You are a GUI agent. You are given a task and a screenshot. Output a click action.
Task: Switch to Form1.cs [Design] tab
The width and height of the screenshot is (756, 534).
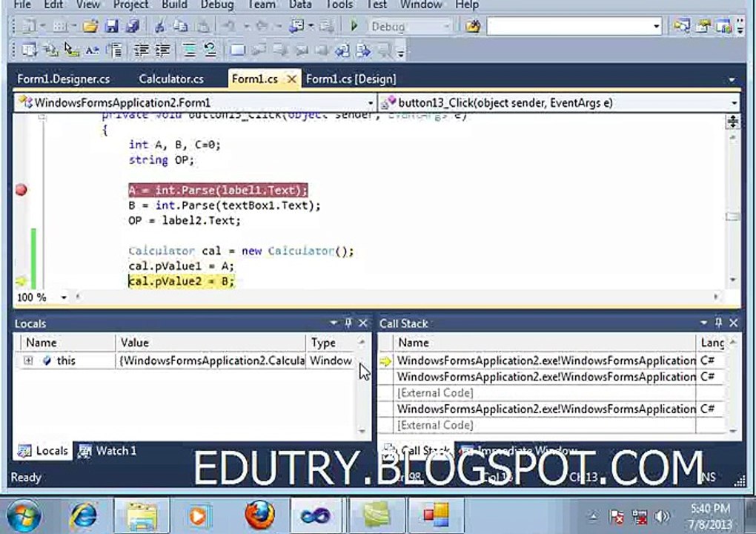pyautogui.click(x=351, y=79)
